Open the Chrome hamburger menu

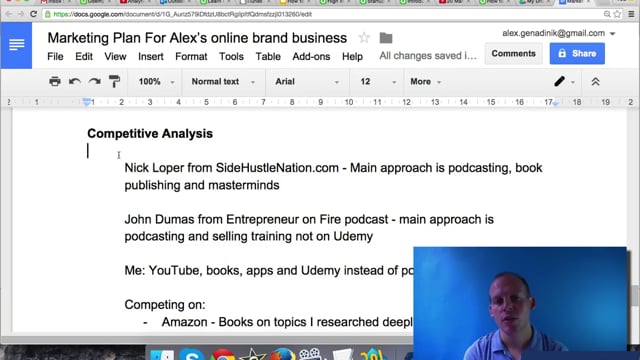(x=631, y=14)
